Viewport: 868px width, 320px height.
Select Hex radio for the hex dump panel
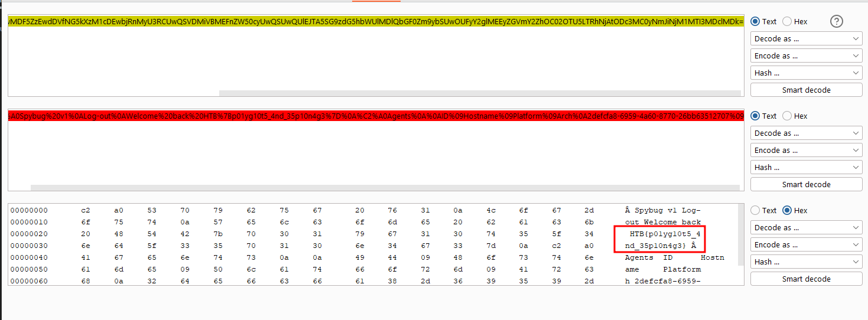point(787,210)
